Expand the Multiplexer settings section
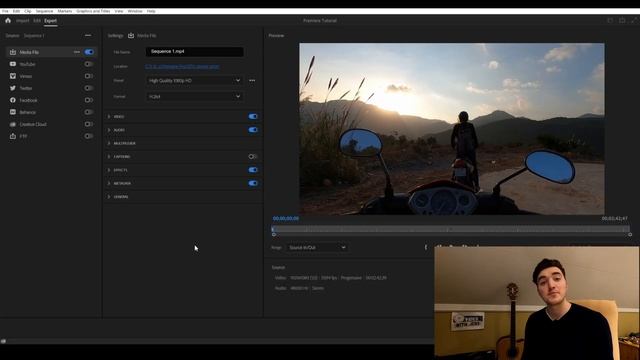 (109, 143)
